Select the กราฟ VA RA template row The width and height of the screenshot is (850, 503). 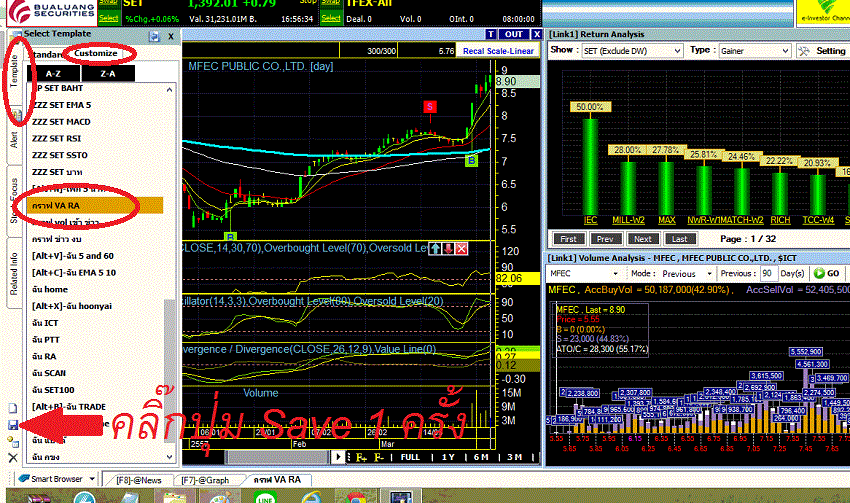[x=95, y=205]
